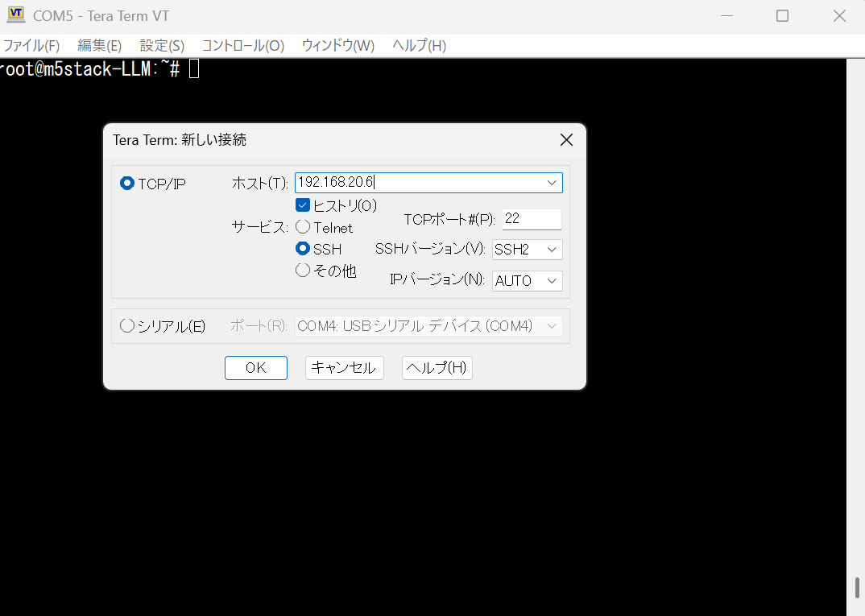Close the Tera Term main window
This screenshot has height=616, width=865.
click(x=839, y=16)
